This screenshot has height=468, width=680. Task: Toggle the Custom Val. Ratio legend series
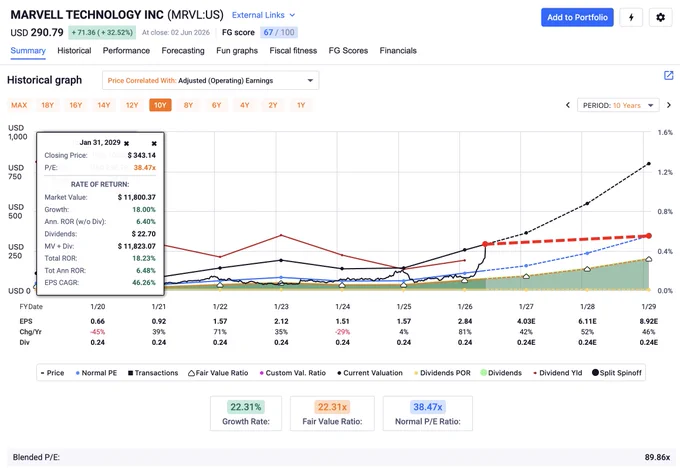(293, 373)
